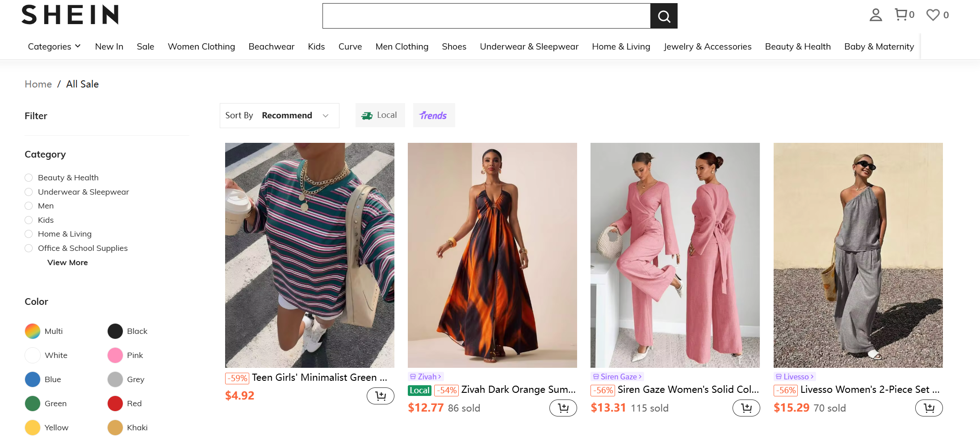The image size is (980, 437).
Task: Pick the Red color swatch
Action: coord(115,404)
